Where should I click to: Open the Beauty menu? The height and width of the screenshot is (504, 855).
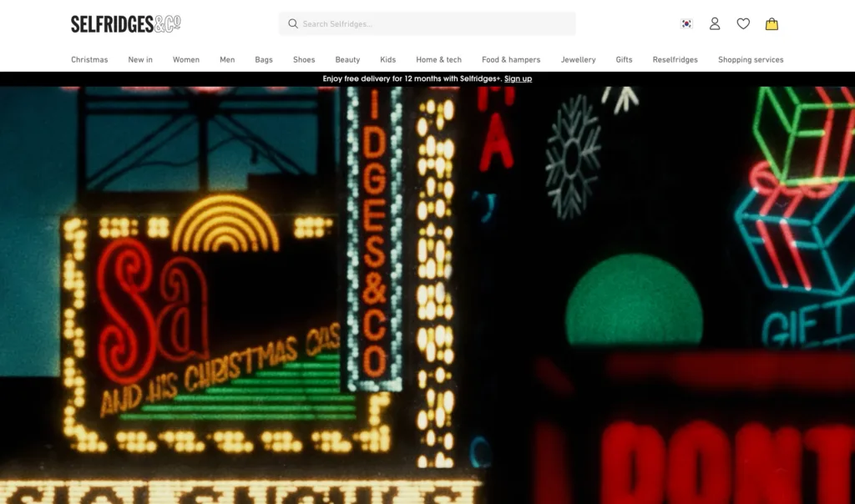tap(347, 60)
